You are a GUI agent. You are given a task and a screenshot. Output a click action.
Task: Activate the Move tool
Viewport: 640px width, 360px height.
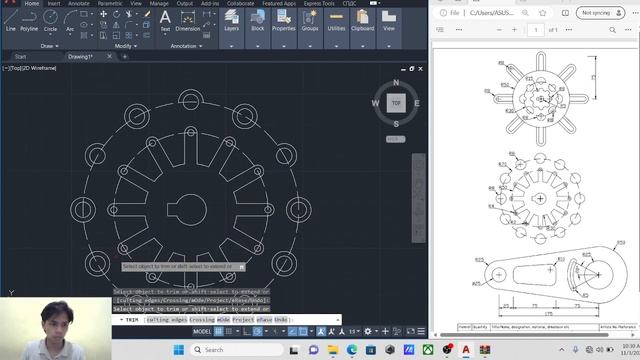[x=104, y=14]
